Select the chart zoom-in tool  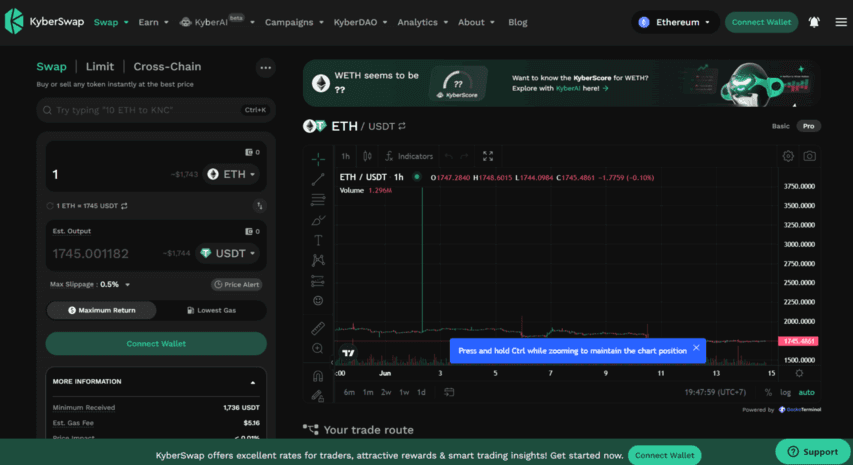(x=318, y=349)
